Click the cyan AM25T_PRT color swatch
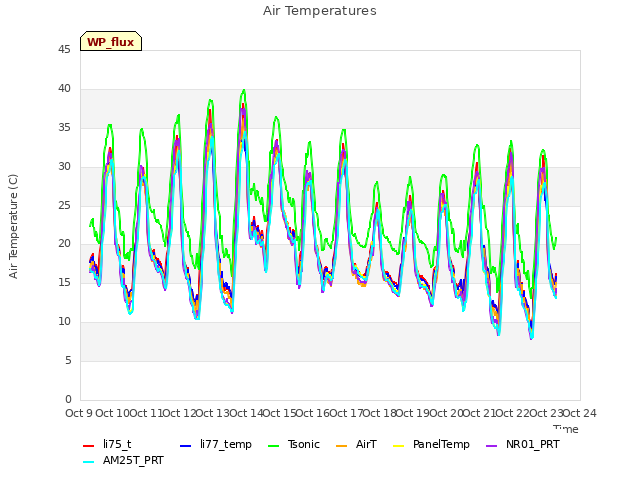This screenshot has height=480, width=640. (x=89, y=462)
